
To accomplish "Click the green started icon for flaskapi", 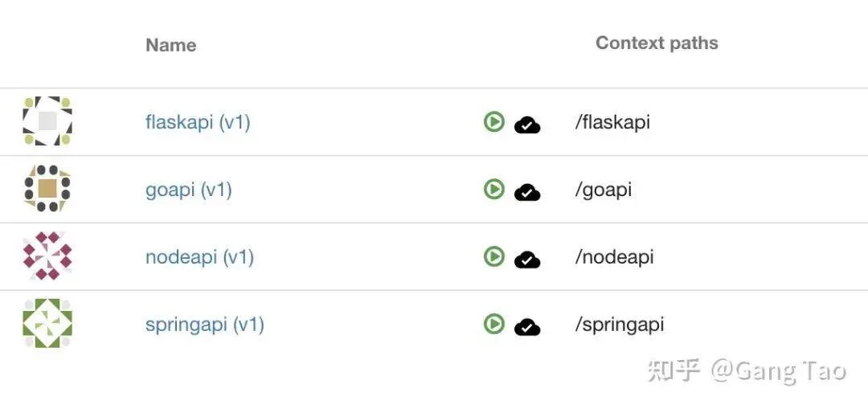I will tap(493, 121).
